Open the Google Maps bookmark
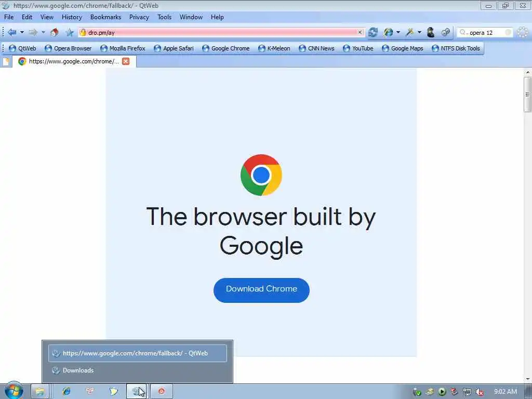Viewport: 532px width, 399px height. click(x=403, y=48)
